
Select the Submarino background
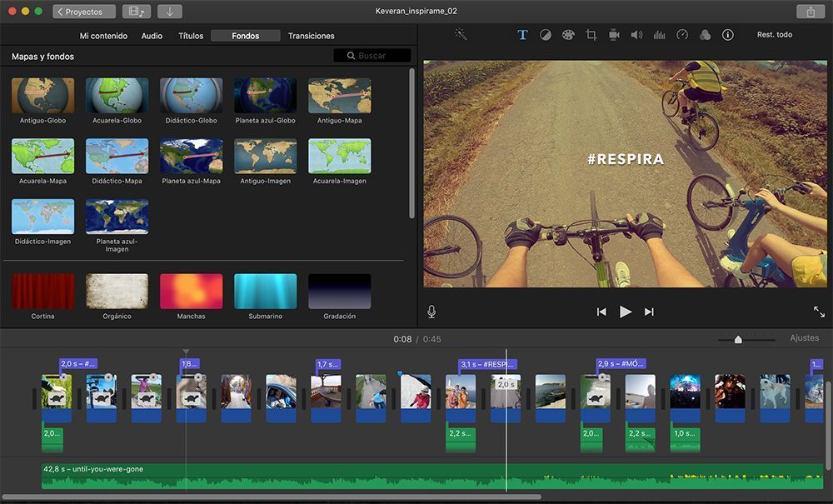tap(265, 291)
